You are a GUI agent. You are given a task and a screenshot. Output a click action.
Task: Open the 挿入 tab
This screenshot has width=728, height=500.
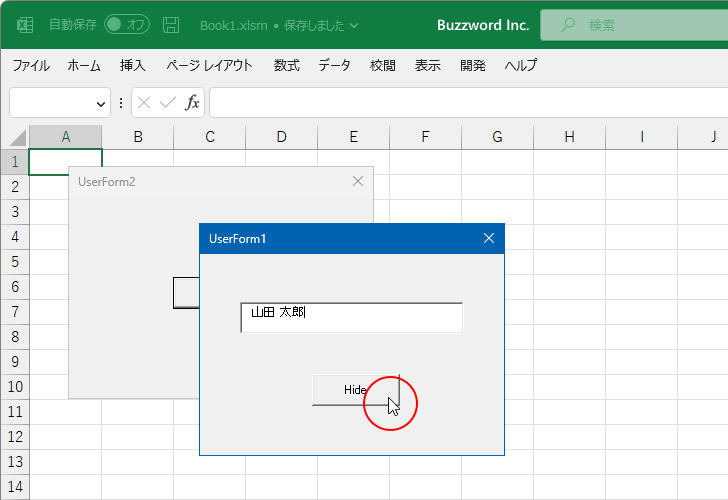point(133,65)
